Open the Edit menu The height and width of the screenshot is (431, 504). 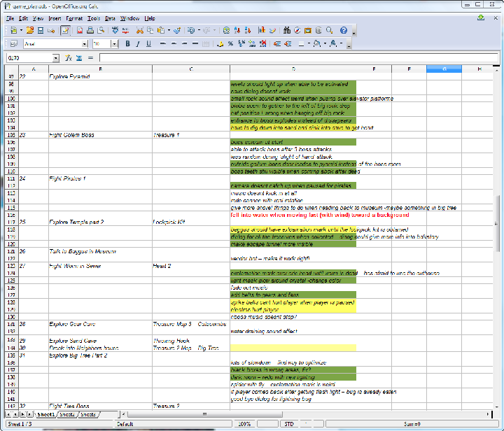[24, 19]
